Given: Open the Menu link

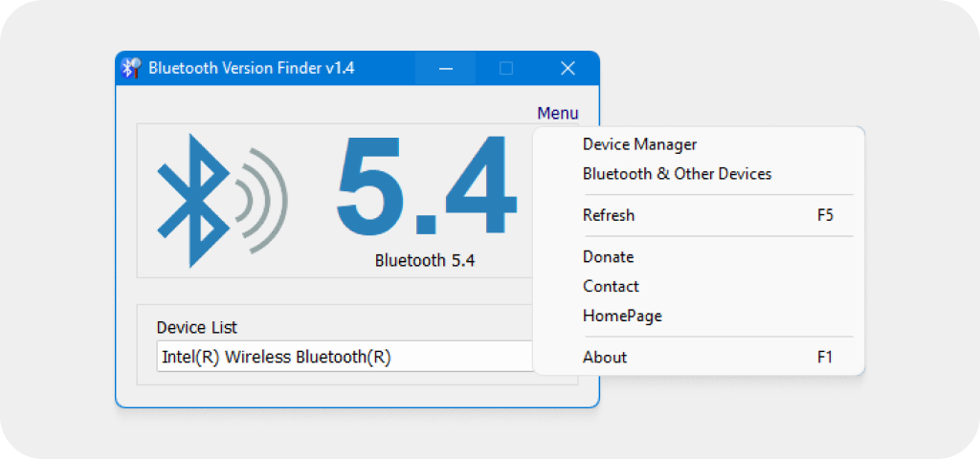Looking at the screenshot, I should (x=558, y=113).
